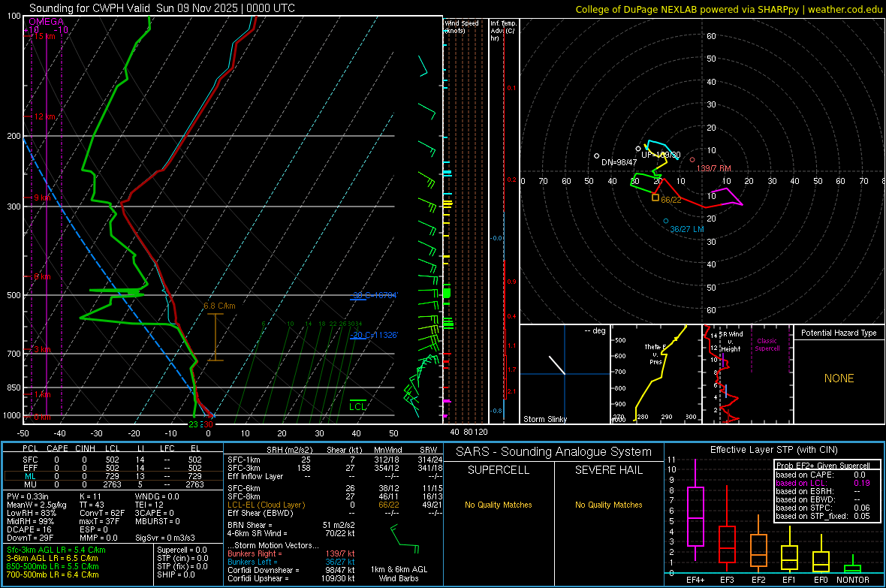
Task: Click the SFC-1km shear row
Action: point(333,460)
